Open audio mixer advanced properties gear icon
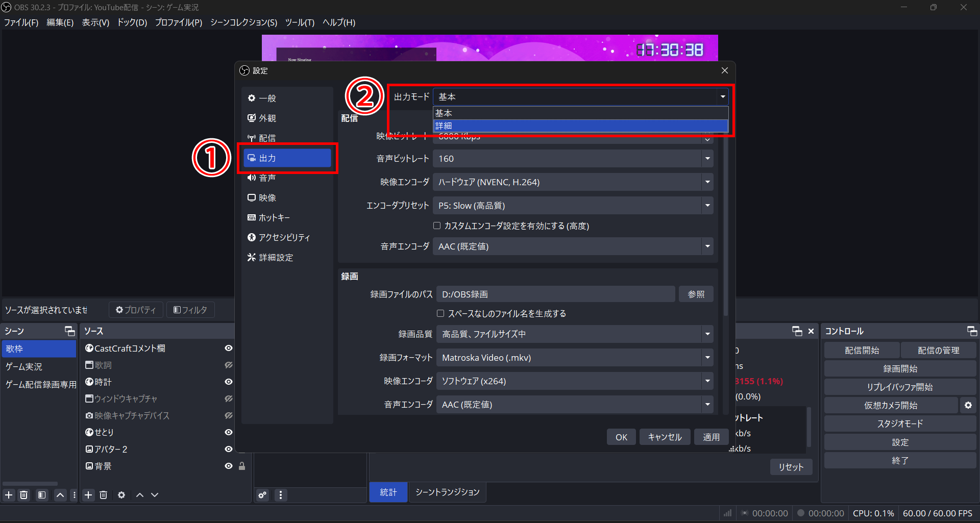This screenshot has width=980, height=523. [262, 495]
